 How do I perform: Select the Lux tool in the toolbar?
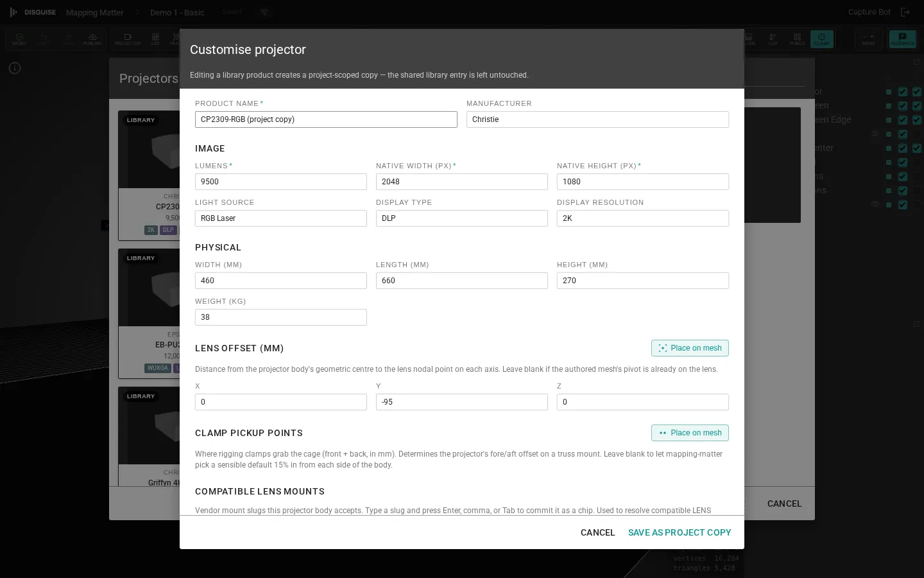click(773, 39)
